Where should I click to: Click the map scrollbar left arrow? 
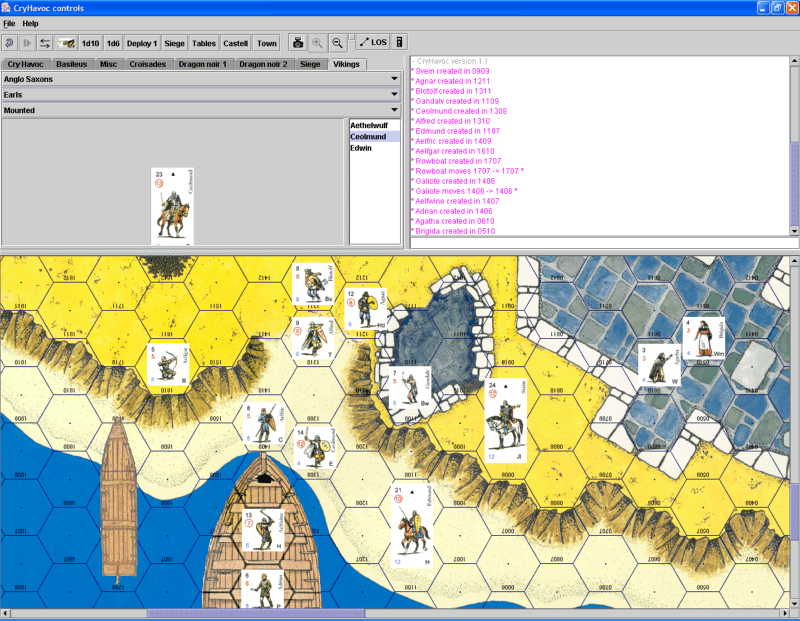(x=5, y=613)
